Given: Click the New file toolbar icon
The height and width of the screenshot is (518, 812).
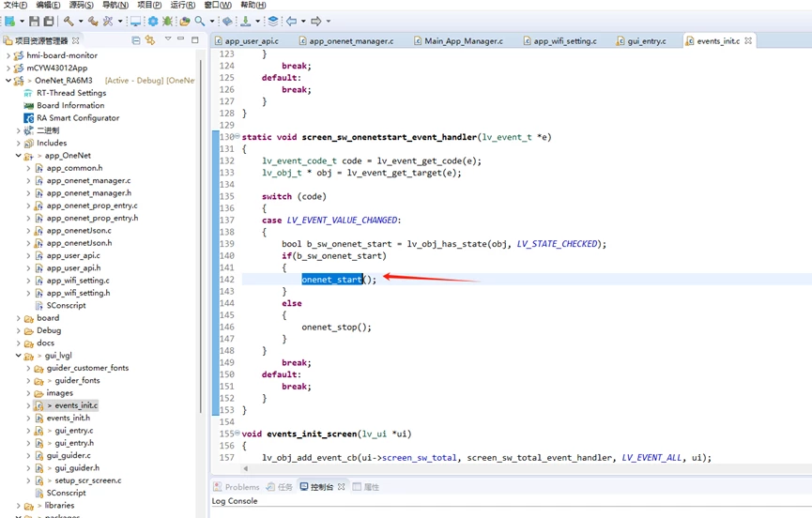Looking at the screenshot, I should tap(9, 22).
